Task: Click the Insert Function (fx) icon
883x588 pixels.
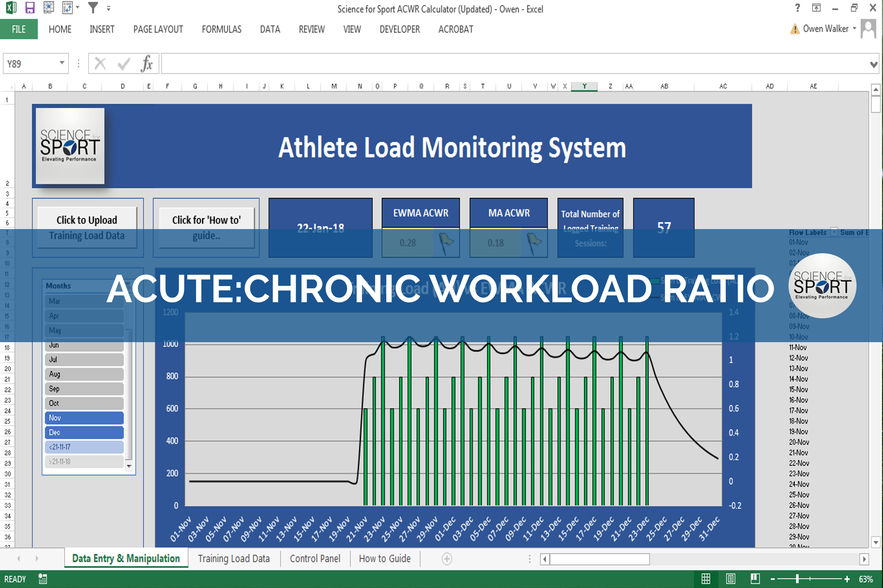Action: (x=147, y=63)
